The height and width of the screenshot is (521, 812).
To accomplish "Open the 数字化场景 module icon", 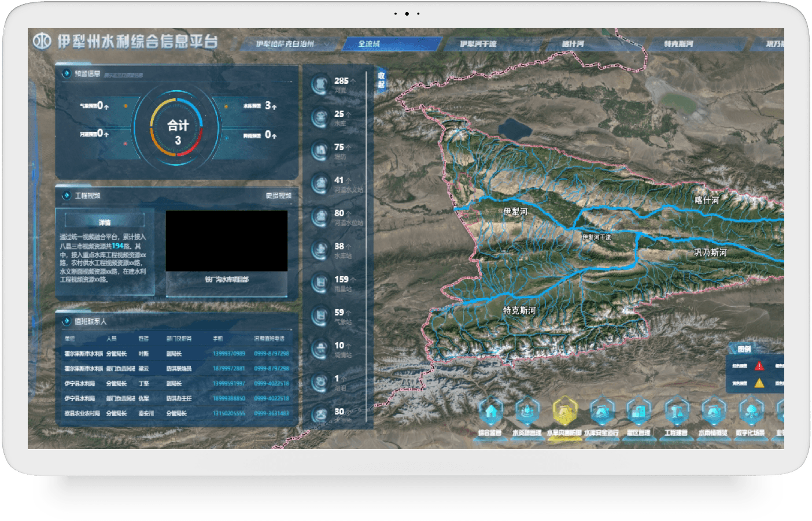I will 751,413.
